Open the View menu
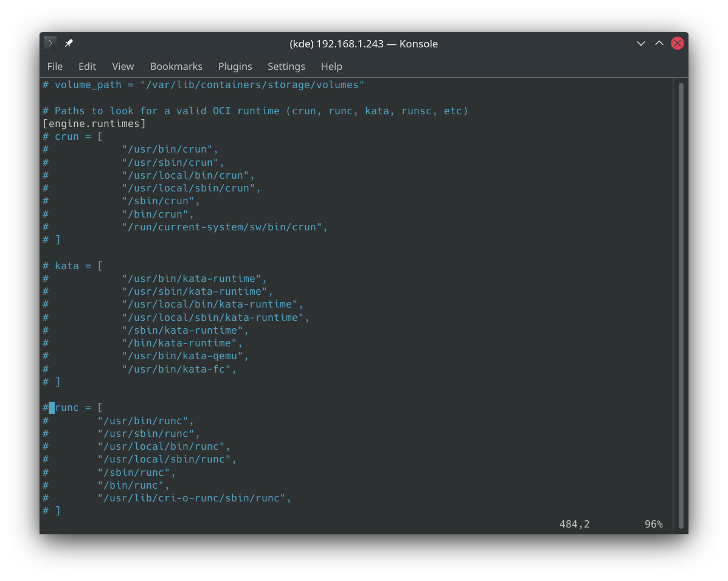728x581 pixels. [123, 66]
